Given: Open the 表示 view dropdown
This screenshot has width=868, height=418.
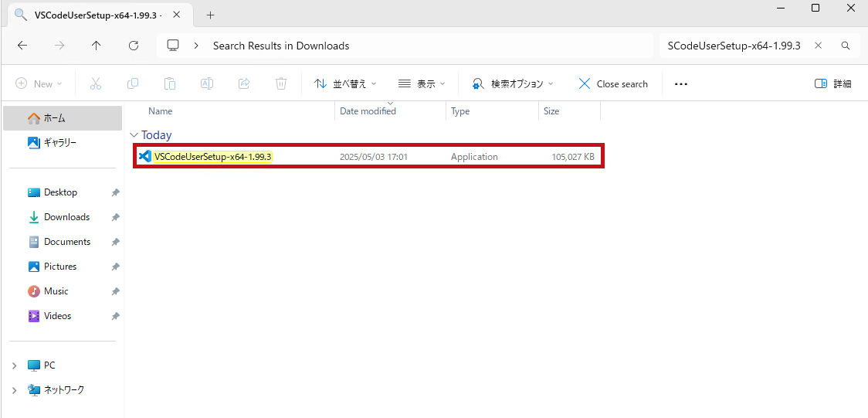Looking at the screenshot, I should [x=422, y=83].
